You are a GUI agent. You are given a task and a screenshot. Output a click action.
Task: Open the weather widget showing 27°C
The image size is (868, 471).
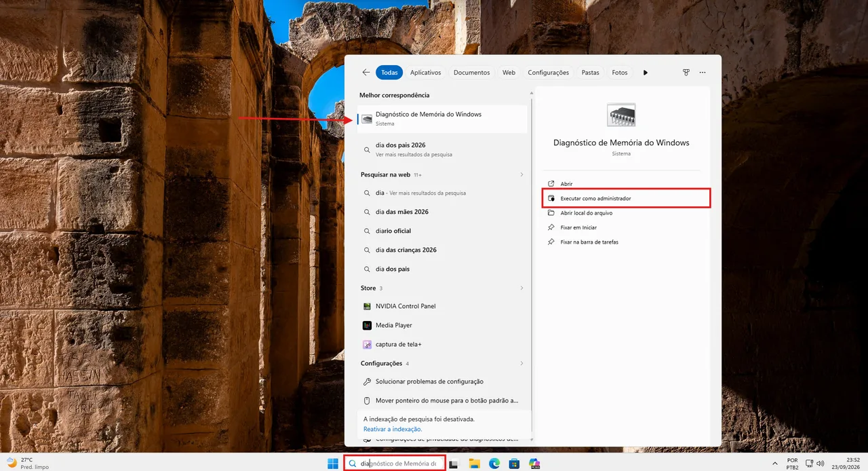27,464
